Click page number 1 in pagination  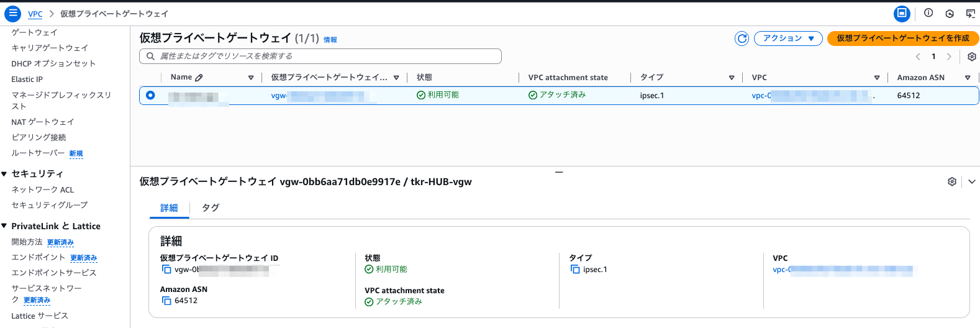[933, 57]
